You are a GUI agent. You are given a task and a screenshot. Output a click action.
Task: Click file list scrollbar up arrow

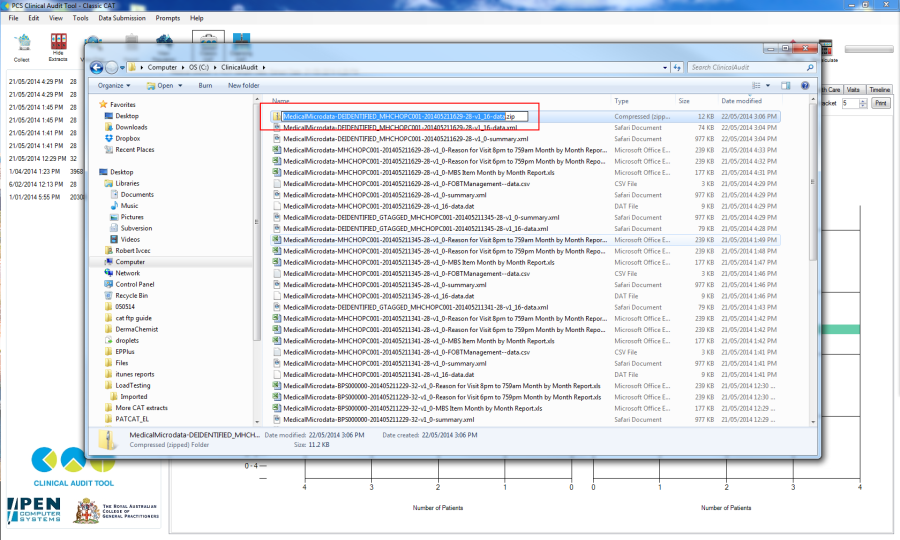813,100
